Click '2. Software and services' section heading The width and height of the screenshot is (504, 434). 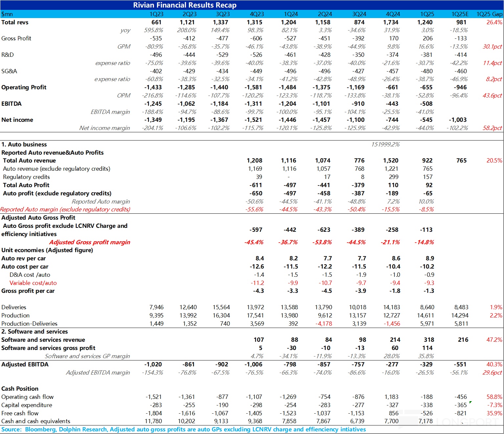point(34,332)
